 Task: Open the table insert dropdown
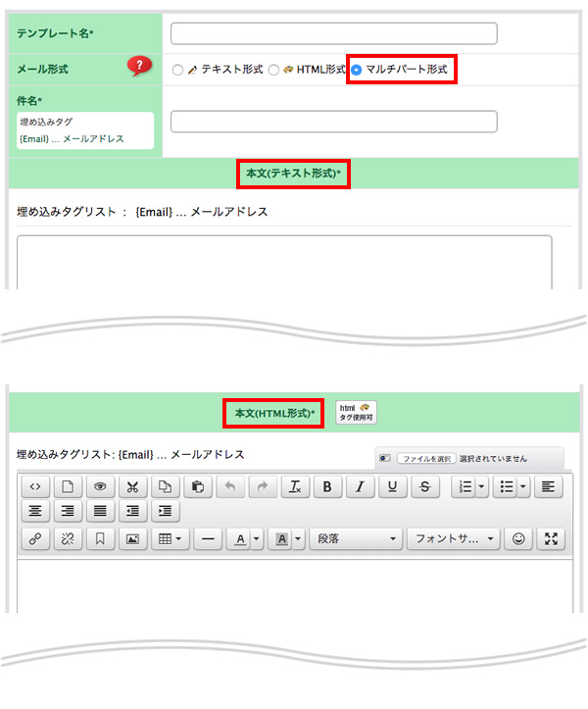pos(170,538)
